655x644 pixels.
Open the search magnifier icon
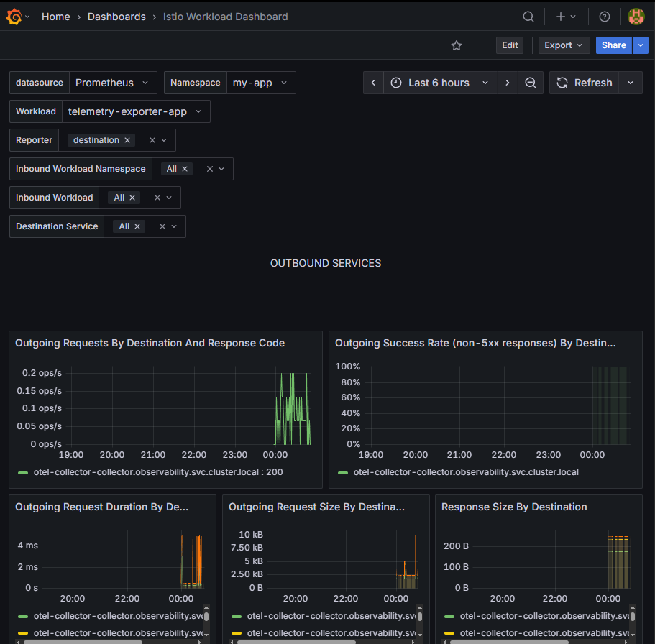(x=528, y=17)
